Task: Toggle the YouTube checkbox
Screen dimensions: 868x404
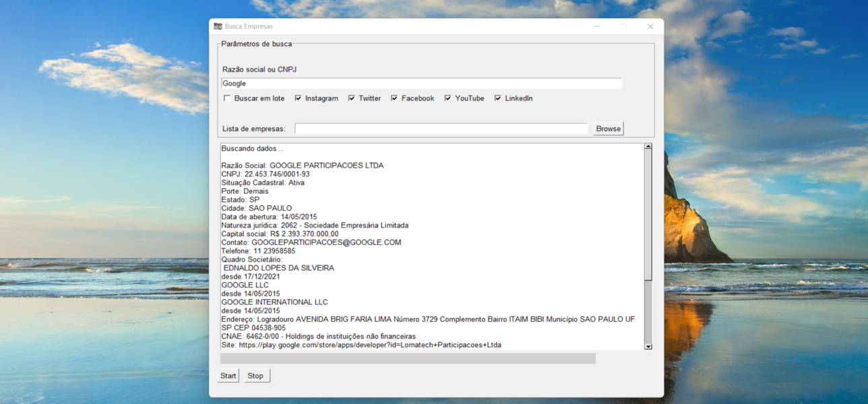Action: tap(447, 98)
